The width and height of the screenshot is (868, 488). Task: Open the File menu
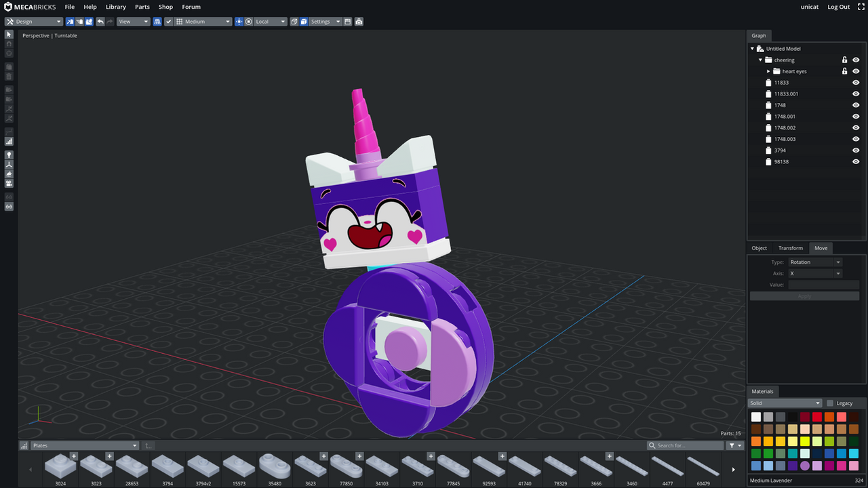[x=70, y=7]
